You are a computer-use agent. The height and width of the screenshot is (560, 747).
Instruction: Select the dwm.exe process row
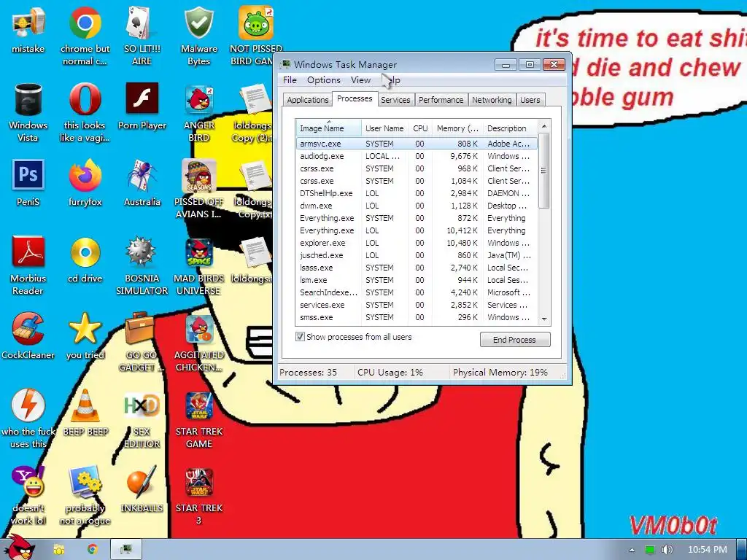click(x=417, y=206)
